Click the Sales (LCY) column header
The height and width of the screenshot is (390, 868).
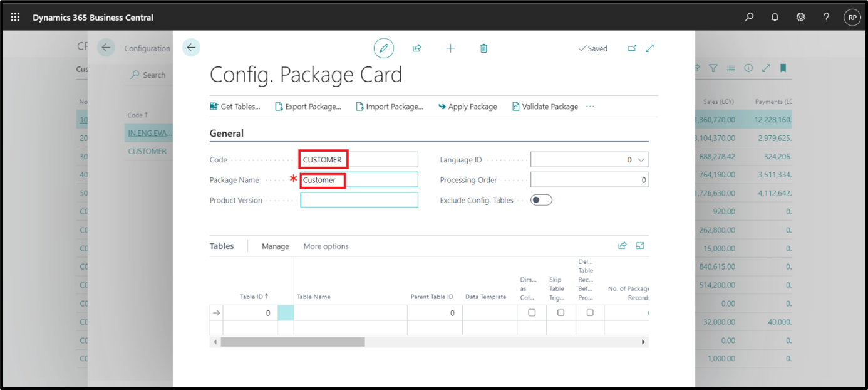[x=718, y=102]
